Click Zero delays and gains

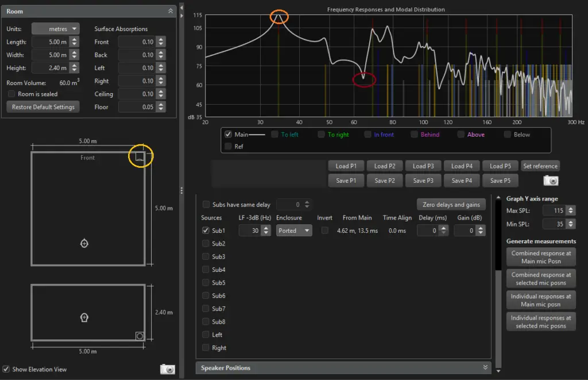click(x=450, y=205)
